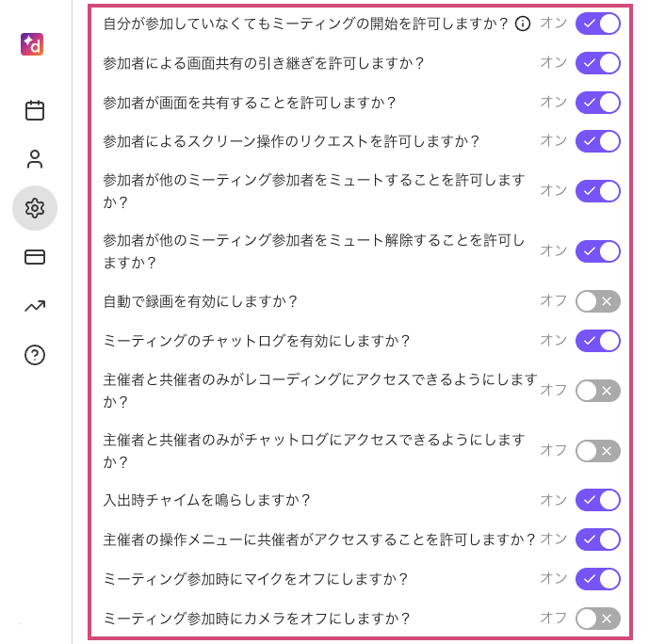The height and width of the screenshot is (644, 649).
Task: Disable 画面共有の引き継ぎ toggle
Action: 598,63
